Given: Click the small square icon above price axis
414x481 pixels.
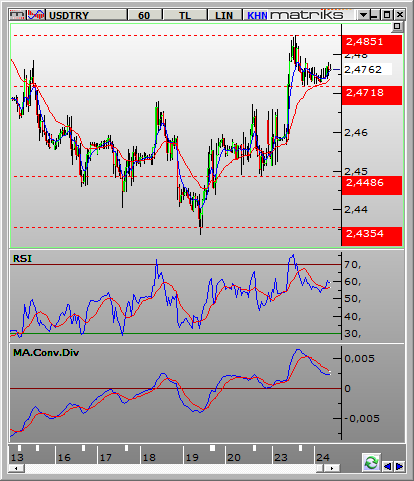Looking at the screenshot, I should pos(397,26).
